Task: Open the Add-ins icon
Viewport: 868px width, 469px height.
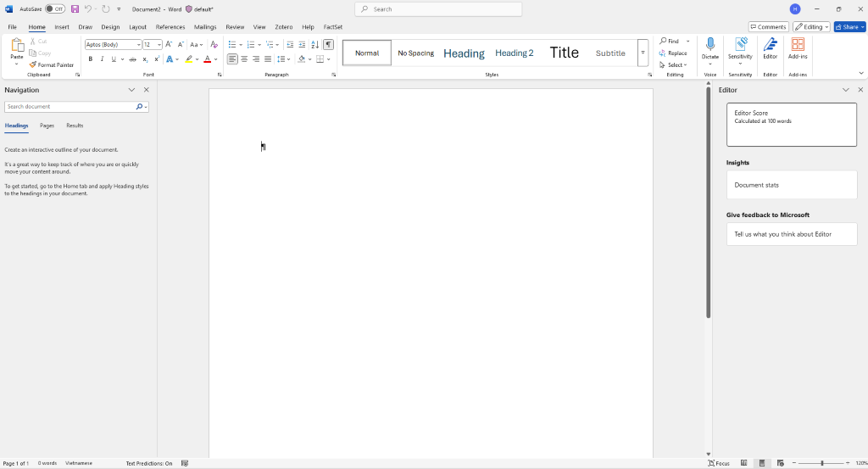Action: pyautogui.click(x=798, y=48)
